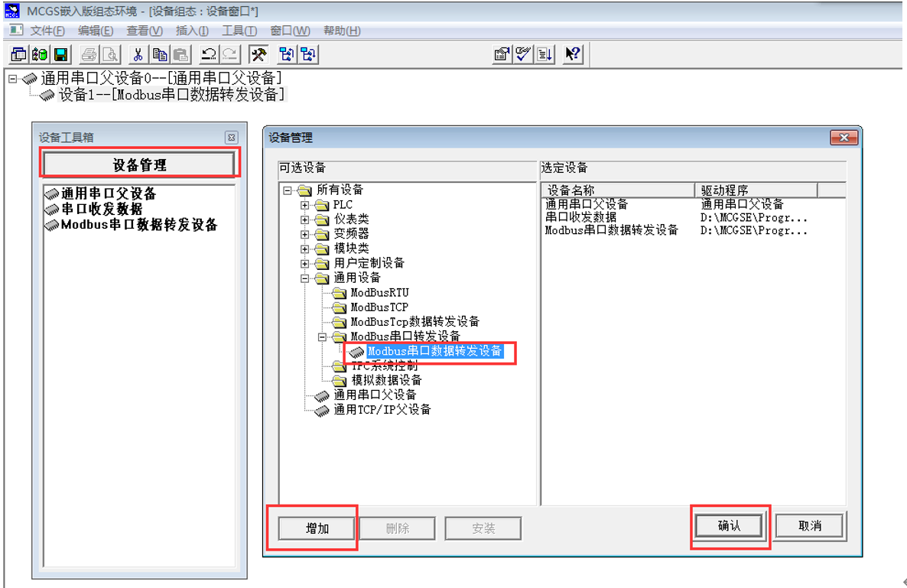Open the 编辑(E) menu
This screenshot has width=907, height=588.
[96, 31]
